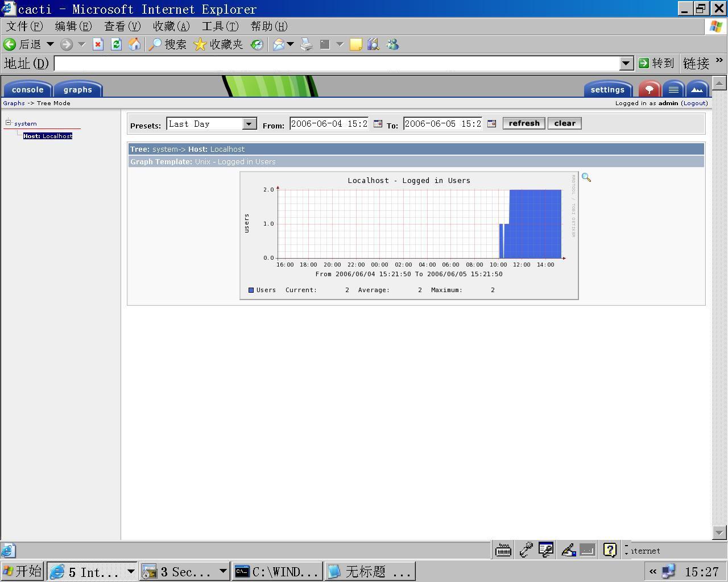Open the 帮助(H) menu
The height and width of the screenshot is (582, 728).
click(x=269, y=26)
